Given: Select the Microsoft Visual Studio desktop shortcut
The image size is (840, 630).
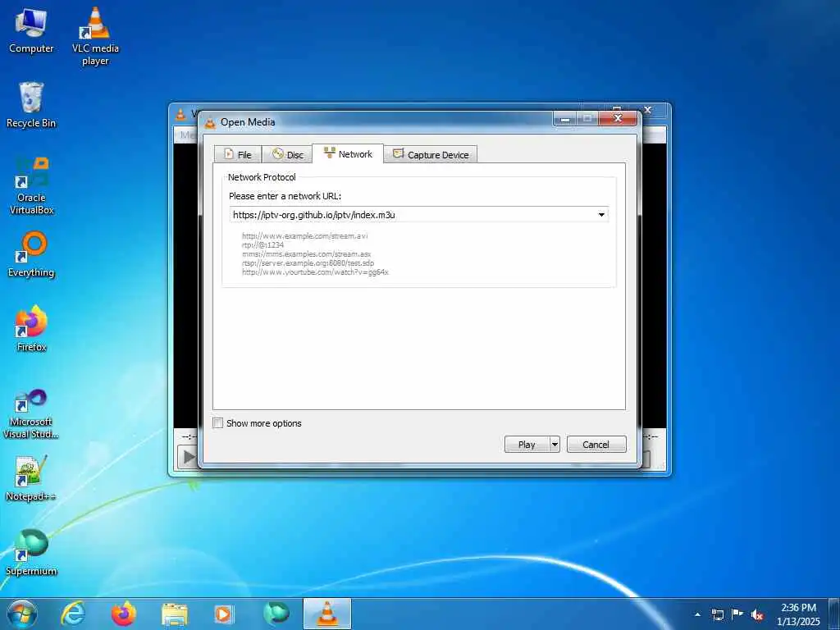Looking at the screenshot, I should [x=30, y=414].
